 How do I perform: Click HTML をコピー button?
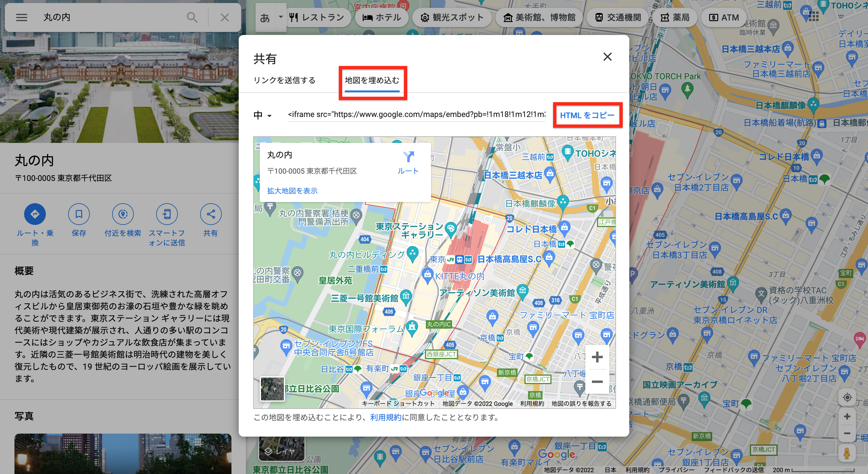[x=587, y=115]
